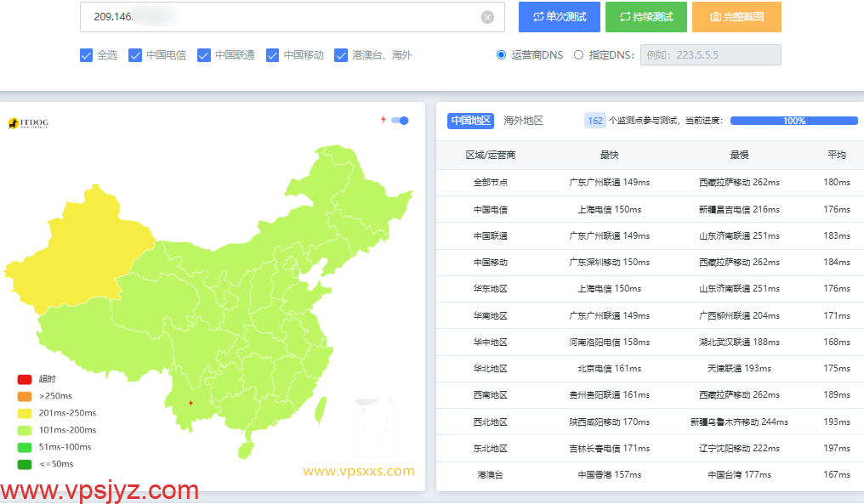This screenshot has height=504, width=864.
Task: Click the 162 monitoring points badge
Action: click(595, 121)
